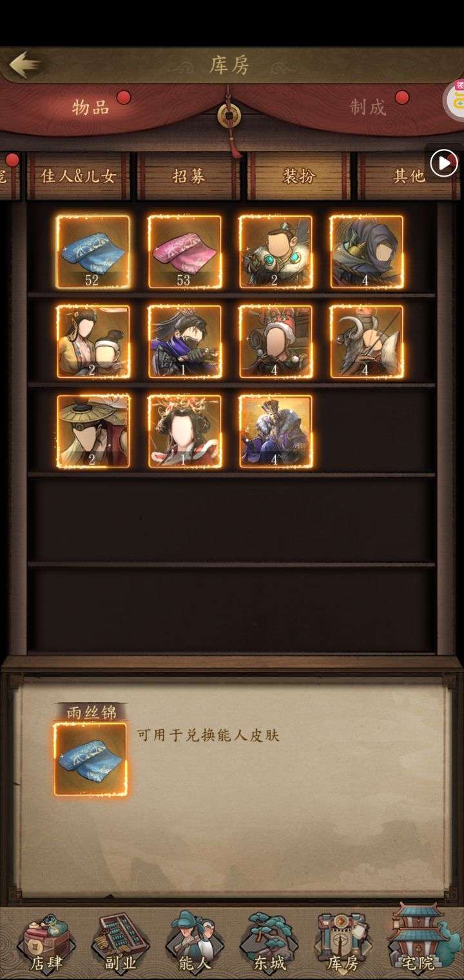Tap the back arrow beside 库房 title
The height and width of the screenshot is (980, 464).
point(24,64)
